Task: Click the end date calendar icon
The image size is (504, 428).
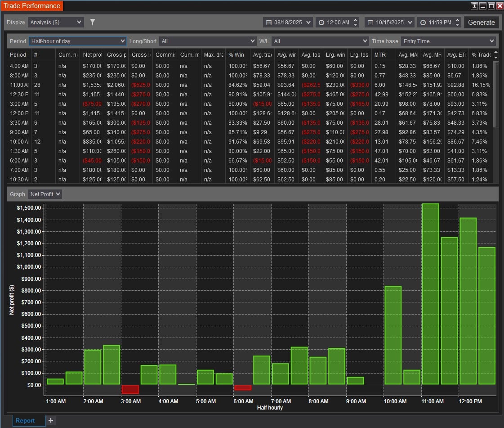Action: click(x=370, y=23)
